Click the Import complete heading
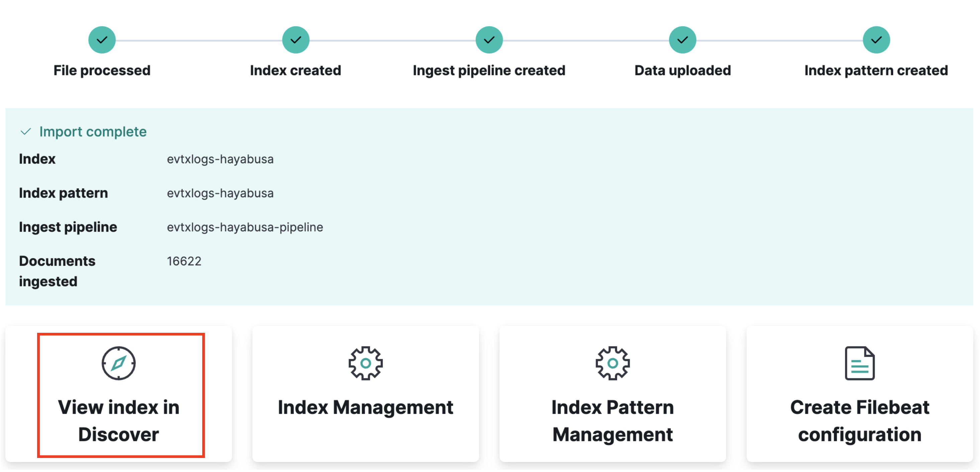This screenshot has width=980, height=472. [x=93, y=132]
